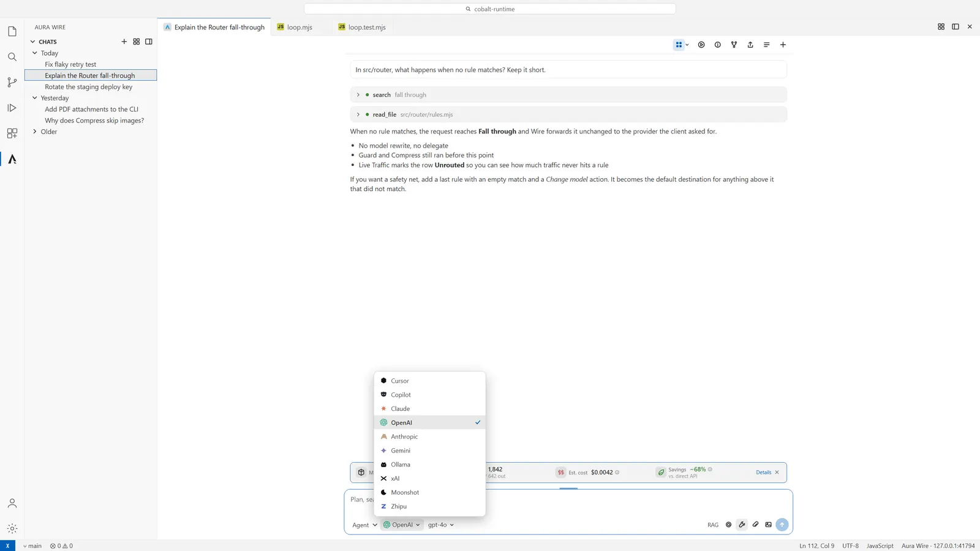The image size is (980, 551).
Task: Open Rotate the staging deploy key chat
Action: pos(91,87)
